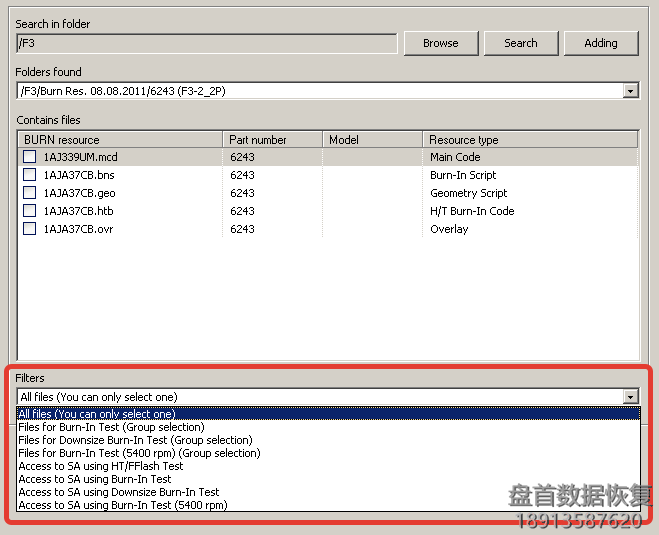The height and width of the screenshot is (535, 659).
Task: Expand the Folders found dropdown arrow
Action: 630,91
